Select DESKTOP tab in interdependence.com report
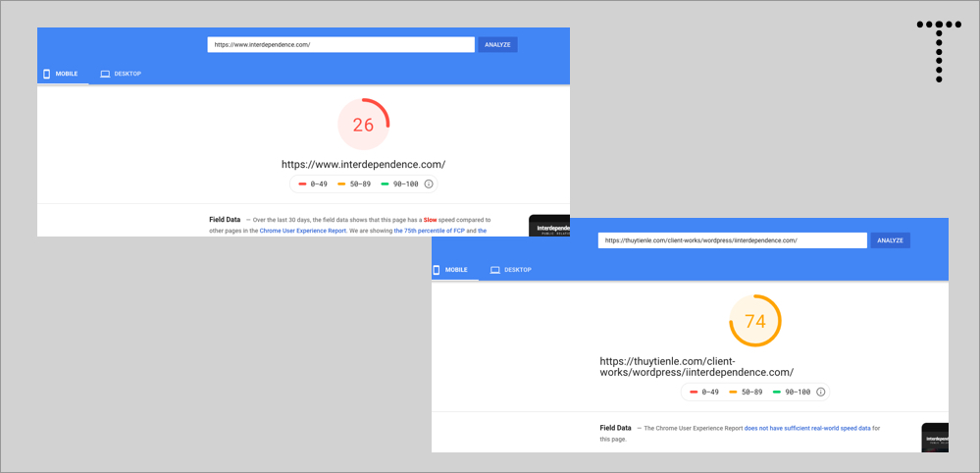Screen dimensions: 980x473 pyautogui.click(x=122, y=74)
